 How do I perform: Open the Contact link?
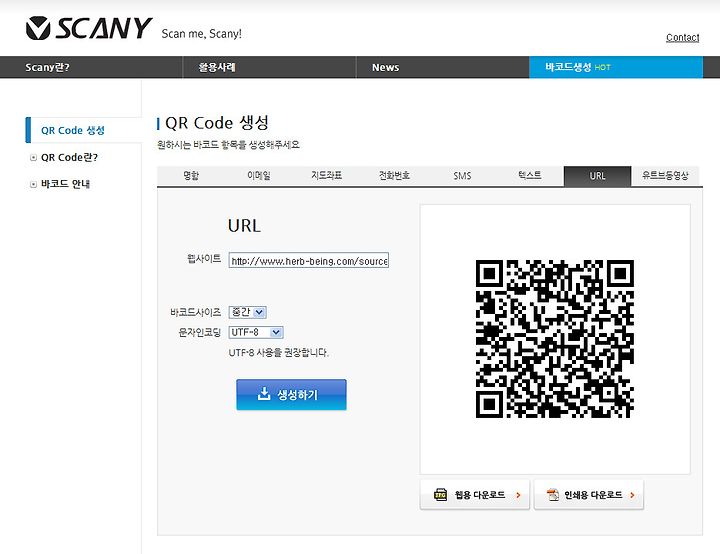click(682, 37)
